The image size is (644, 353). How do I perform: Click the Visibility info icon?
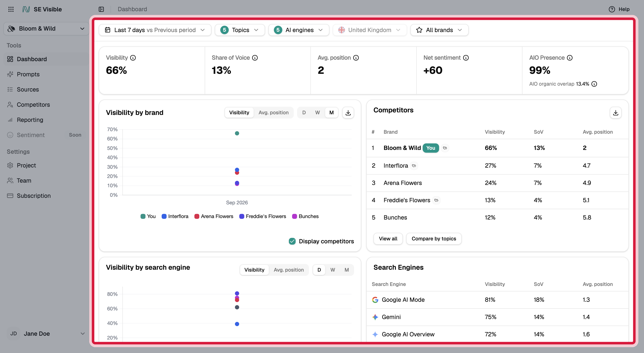click(x=133, y=58)
